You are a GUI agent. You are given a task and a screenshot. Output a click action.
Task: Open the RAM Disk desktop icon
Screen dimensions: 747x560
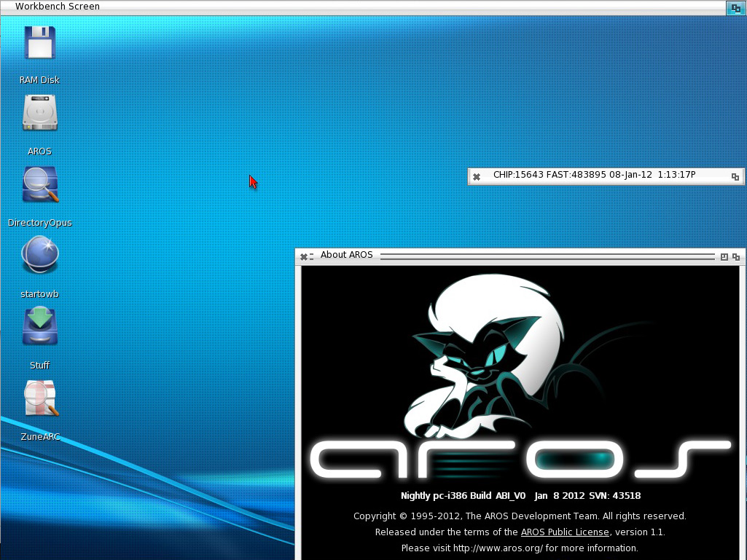point(40,43)
